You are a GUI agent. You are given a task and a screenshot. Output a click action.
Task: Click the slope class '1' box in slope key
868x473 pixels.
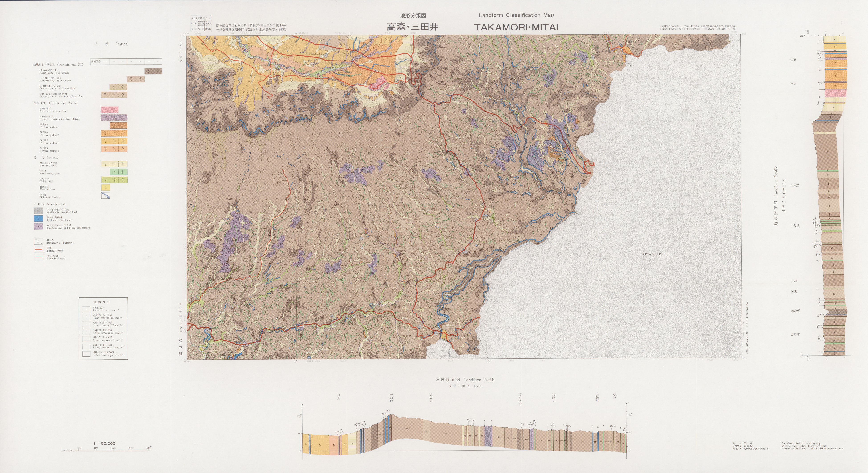(86, 354)
